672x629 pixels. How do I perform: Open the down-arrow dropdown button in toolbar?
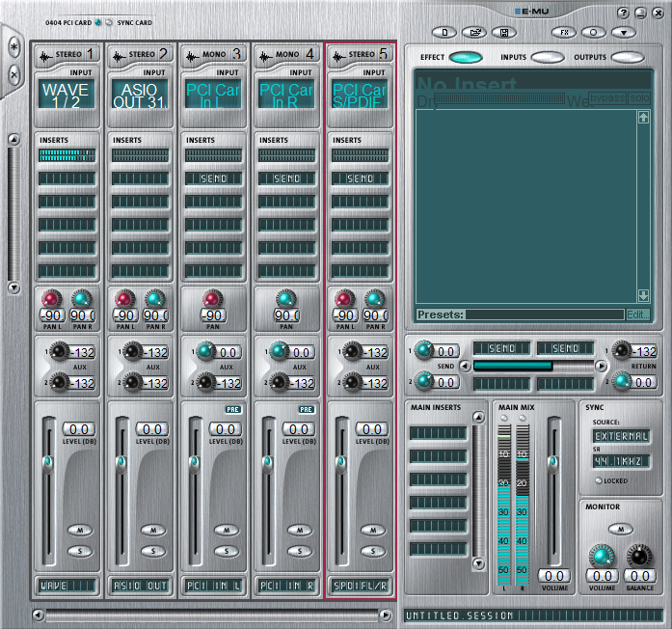(x=625, y=32)
